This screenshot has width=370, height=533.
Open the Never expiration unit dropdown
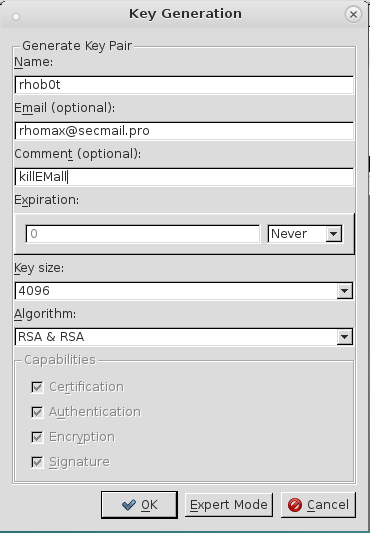point(305,234)
